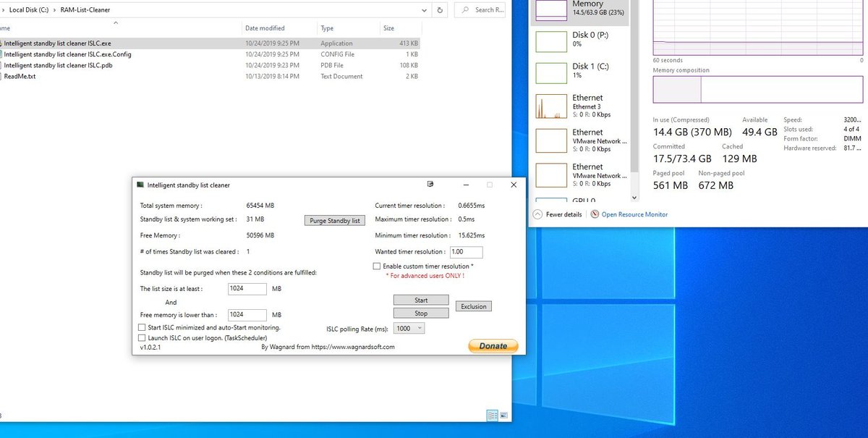Open the ISLC polling Rate dropdown

point(409,328)
